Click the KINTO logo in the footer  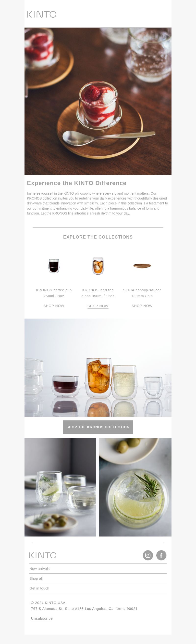tap(43, 555)
